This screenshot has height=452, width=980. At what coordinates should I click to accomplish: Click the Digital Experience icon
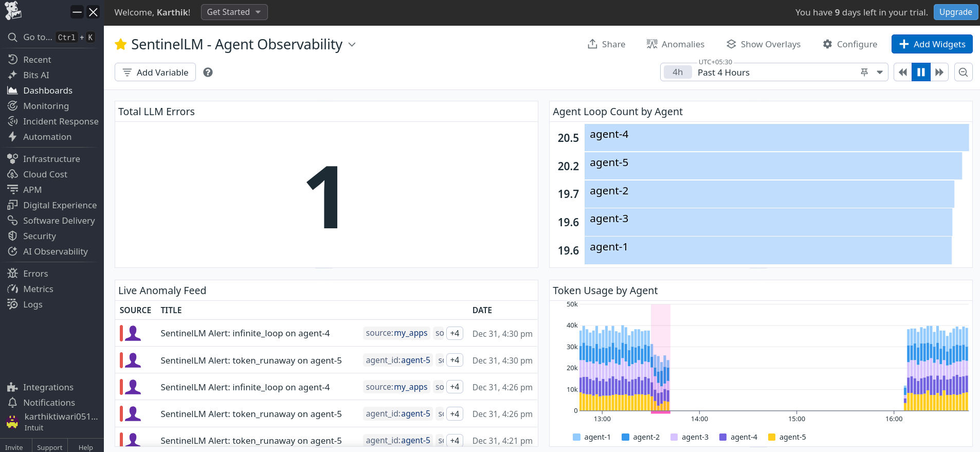point(12,205)
